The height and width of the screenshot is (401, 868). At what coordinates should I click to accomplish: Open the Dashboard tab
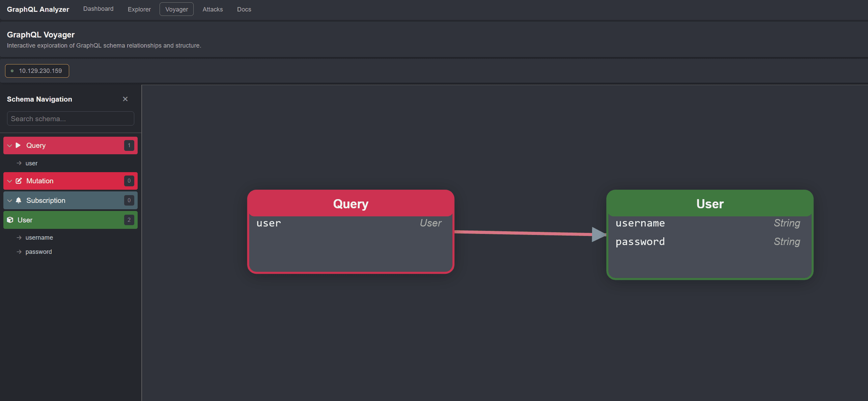[98, 9]
